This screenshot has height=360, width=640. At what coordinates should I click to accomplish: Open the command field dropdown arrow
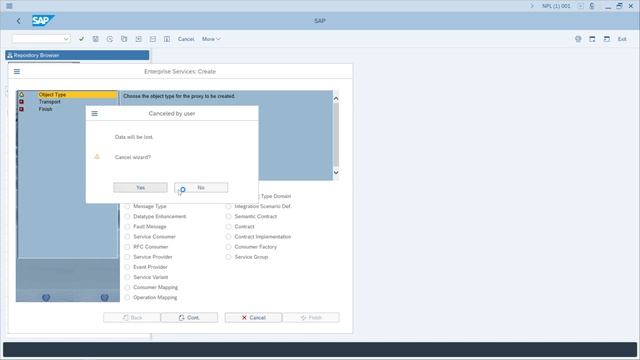(66, 39)
